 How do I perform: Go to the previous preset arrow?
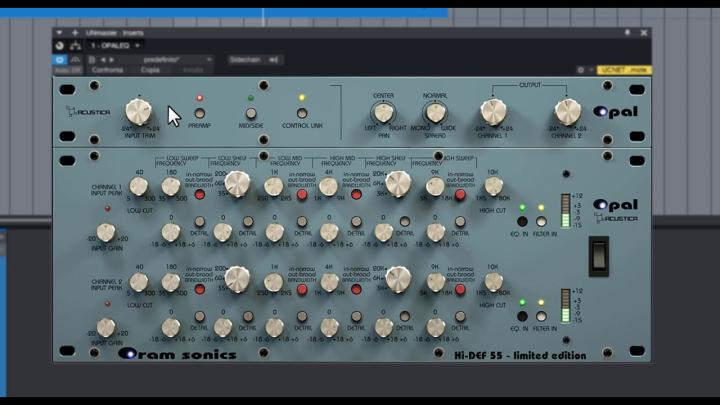(x=103, y=60)
